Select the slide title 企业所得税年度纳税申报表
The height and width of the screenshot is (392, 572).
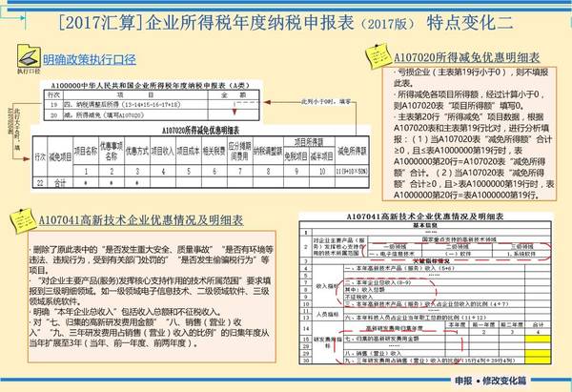(250, 23)
